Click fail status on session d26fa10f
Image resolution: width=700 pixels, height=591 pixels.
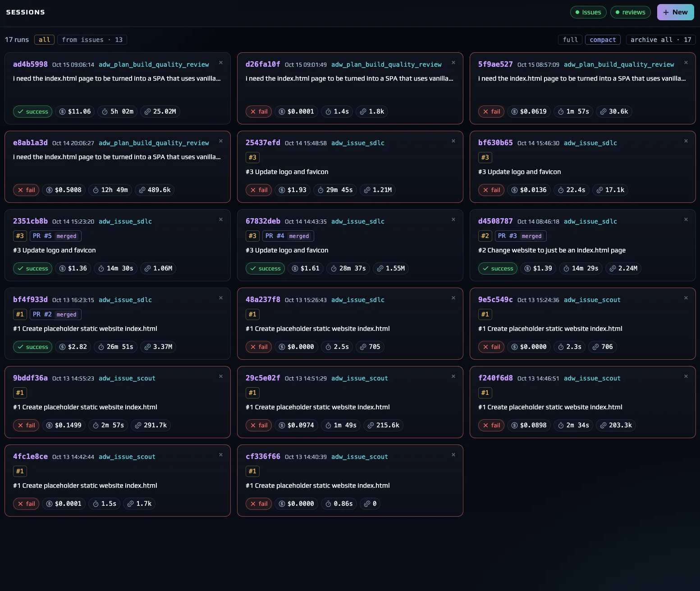(259, 111)
